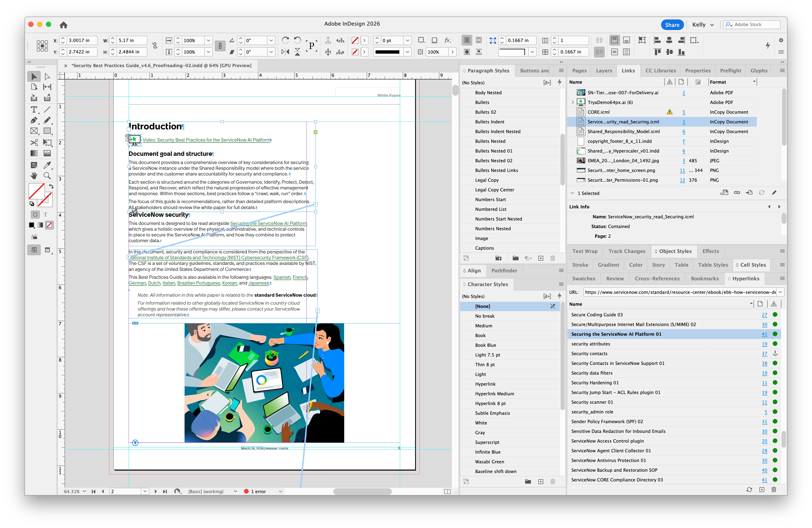Viewport: 812px width, 528px height.
Task: Toggle constrain proportions for scaling
Action: click(220, 46)
